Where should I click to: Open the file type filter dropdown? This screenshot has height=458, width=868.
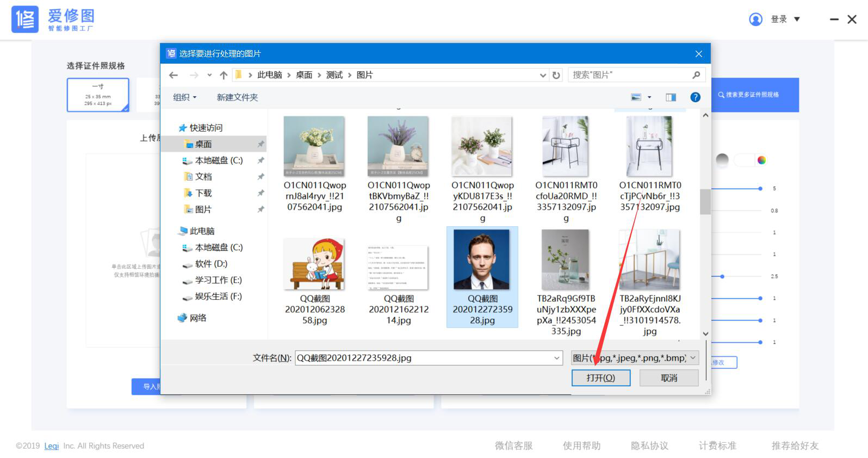point(693,358)
